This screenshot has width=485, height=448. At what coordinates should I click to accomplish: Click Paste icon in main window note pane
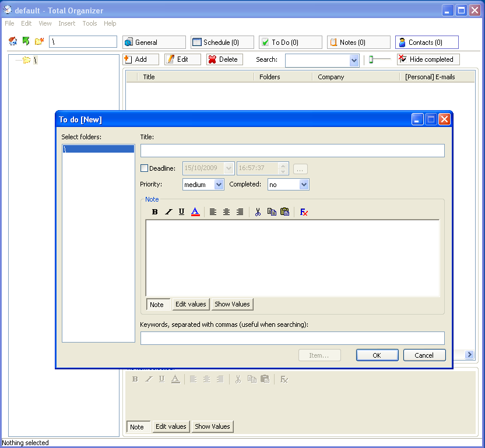[265, 379]
